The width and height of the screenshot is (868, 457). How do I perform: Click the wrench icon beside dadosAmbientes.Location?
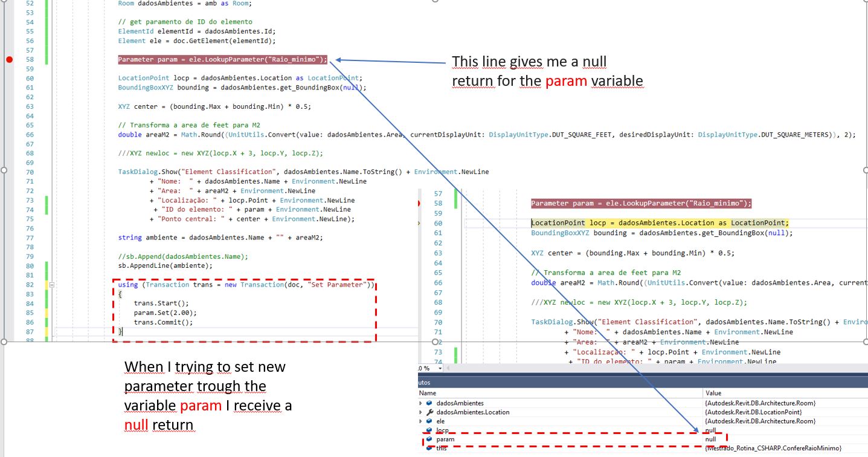pyautogui.click(x=431, y=412)
